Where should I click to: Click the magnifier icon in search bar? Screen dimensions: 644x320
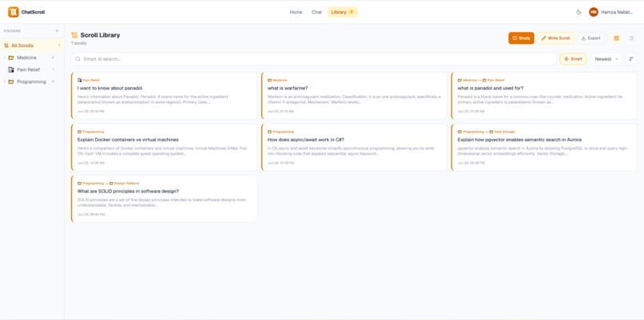[x=78, y=59]
